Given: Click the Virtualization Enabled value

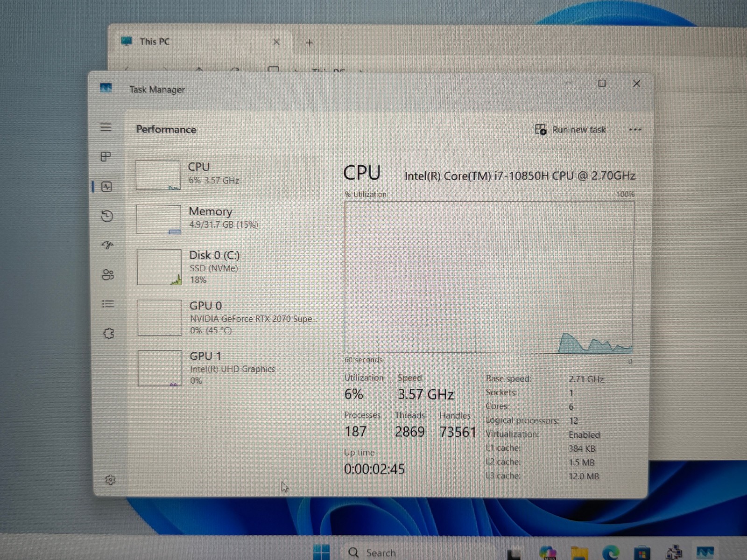Looking at the screenshot, I should pyautogui.click(x=584, y=434).
